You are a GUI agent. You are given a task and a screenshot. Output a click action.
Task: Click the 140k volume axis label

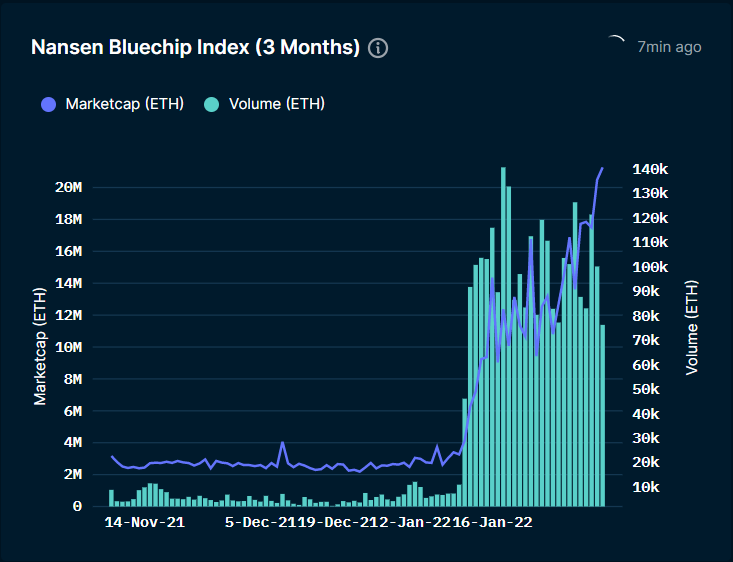coord(650,169)
